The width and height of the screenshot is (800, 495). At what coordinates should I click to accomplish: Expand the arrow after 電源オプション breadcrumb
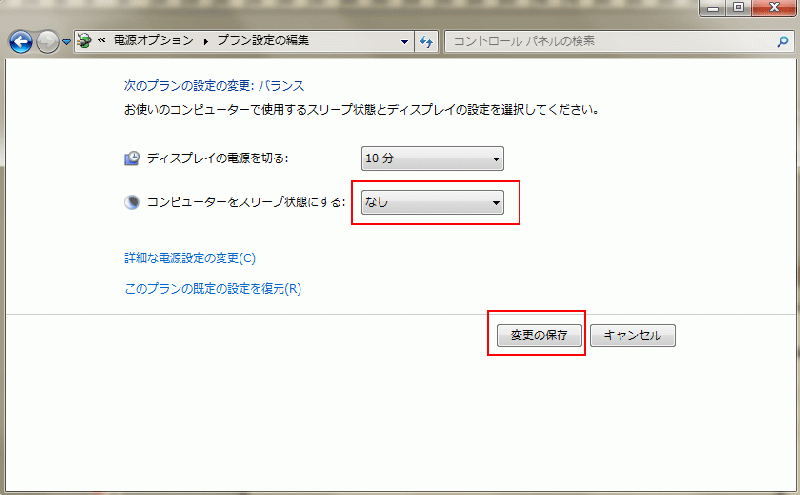(207, 42)
